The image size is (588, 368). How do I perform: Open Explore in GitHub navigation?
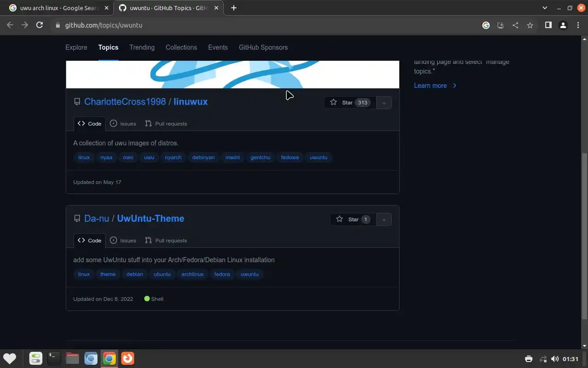tap(76, 47)
